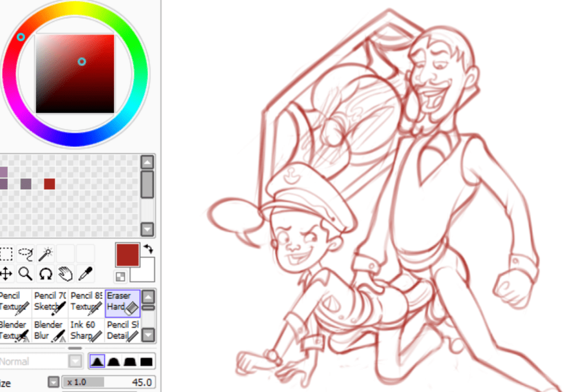Select the Rotate canvas tool

tap(45, 274)
